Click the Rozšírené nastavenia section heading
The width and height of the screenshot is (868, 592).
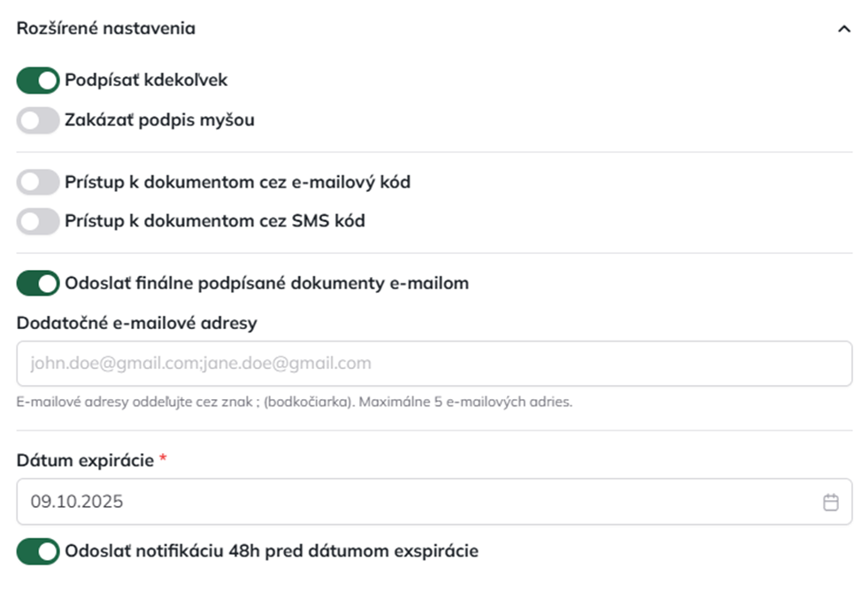(x=106, y=28)
